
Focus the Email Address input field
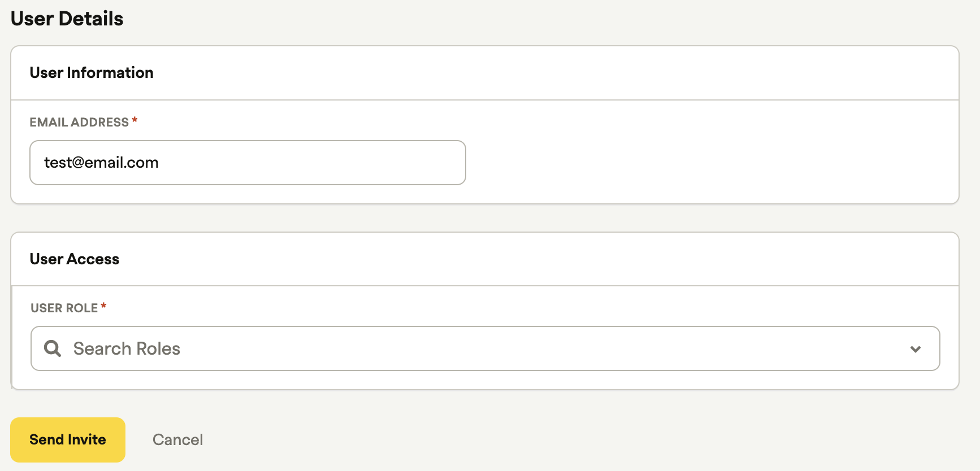248,163
